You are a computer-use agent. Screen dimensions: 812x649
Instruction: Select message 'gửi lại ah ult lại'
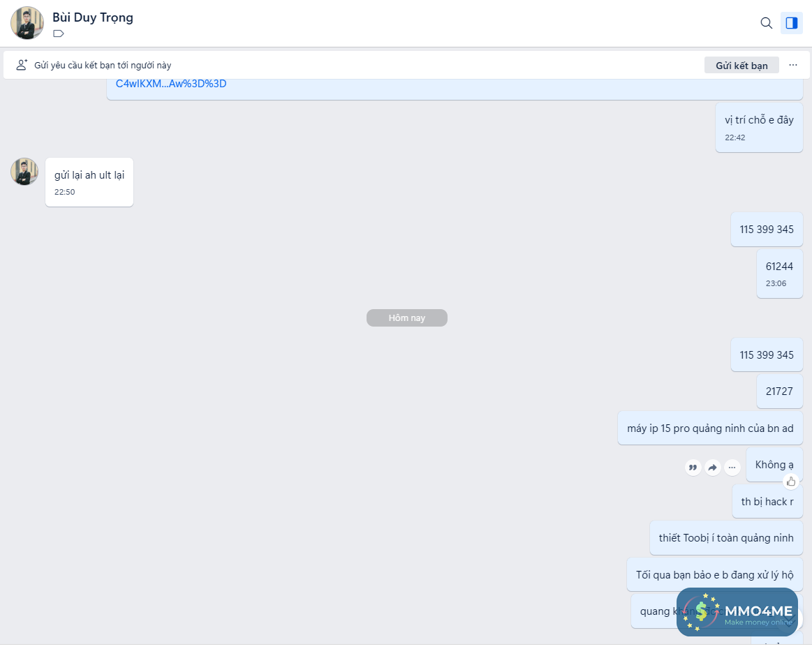[x=89, y=182]
